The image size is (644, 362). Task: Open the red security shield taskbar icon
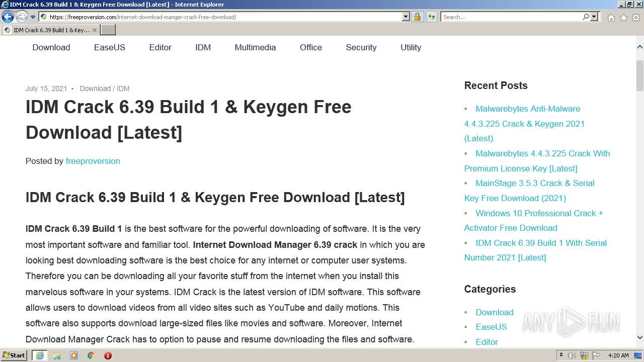[x=108, y=355]
